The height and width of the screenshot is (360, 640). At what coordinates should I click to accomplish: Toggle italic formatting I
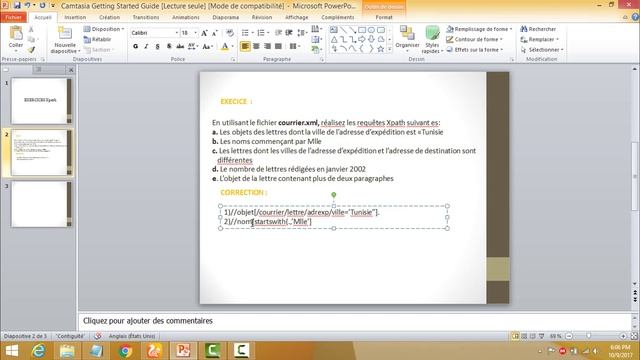[146, 47]
